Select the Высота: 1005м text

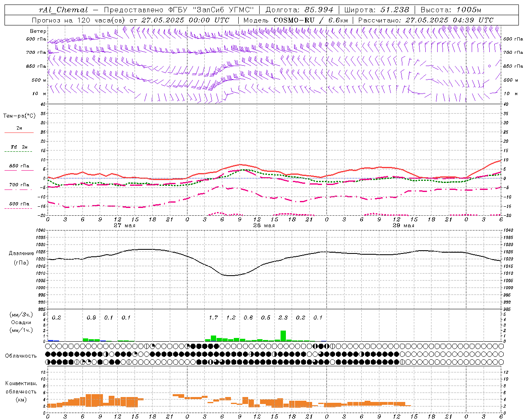451,10
